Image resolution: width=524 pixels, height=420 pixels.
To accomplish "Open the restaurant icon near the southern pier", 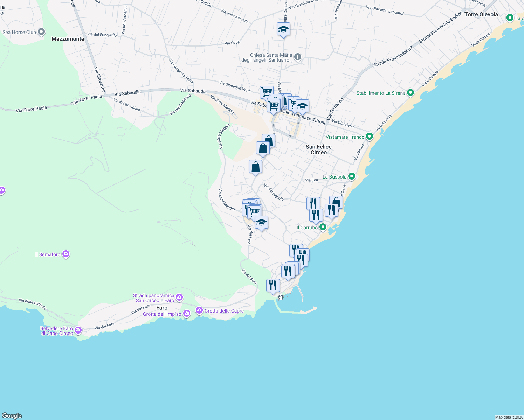I will pyautogui.click(x=273, y=285).
